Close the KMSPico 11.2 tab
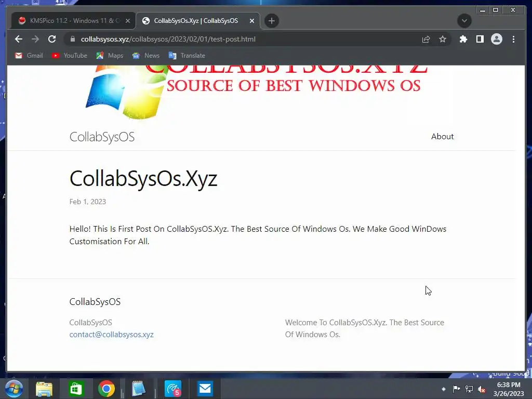The width and height of the screenshot is (532, 399). (128, 21)
